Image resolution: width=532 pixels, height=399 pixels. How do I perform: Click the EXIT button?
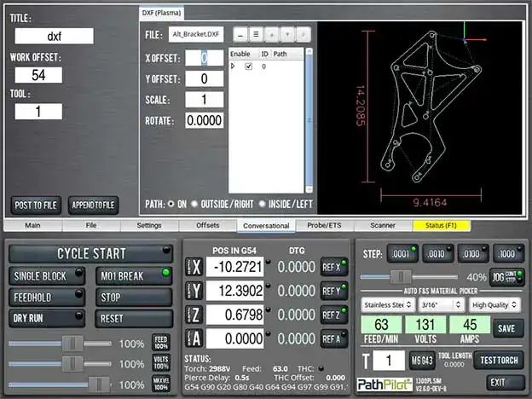(x=506, y=383)
